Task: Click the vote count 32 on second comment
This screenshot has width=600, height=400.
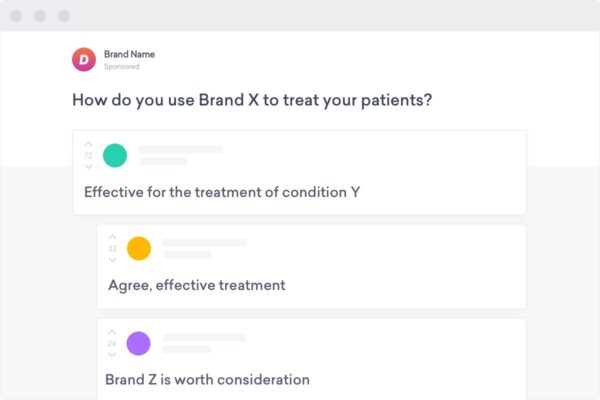Action: (112, 248)
